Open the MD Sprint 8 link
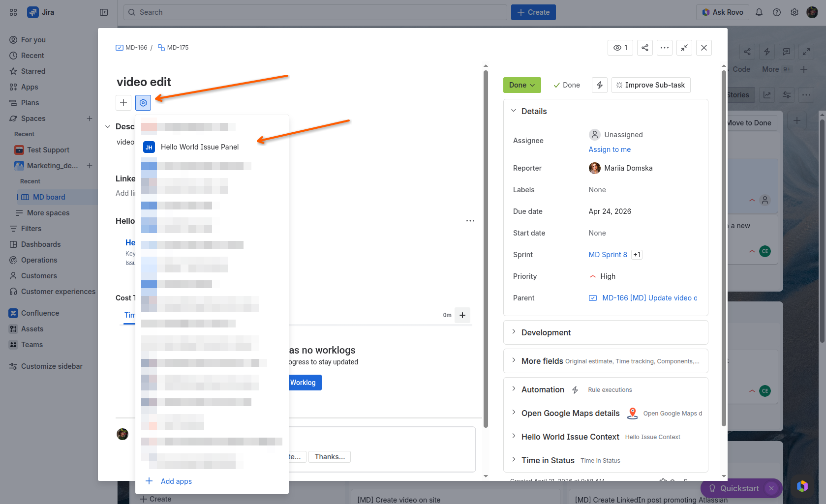This screenshot has height=504, width=826. click(x=608, y=255)
